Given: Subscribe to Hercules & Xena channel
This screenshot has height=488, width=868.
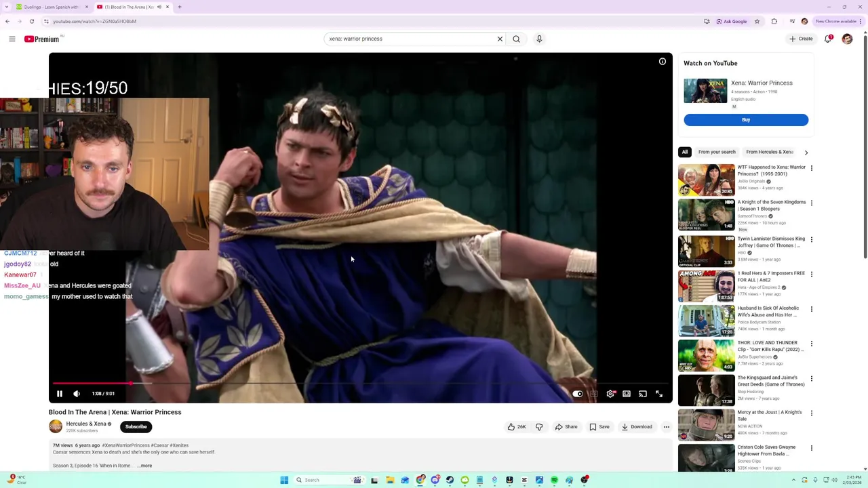Looking at the screenshot, I should pyautogui.click(x=136, y=427).
